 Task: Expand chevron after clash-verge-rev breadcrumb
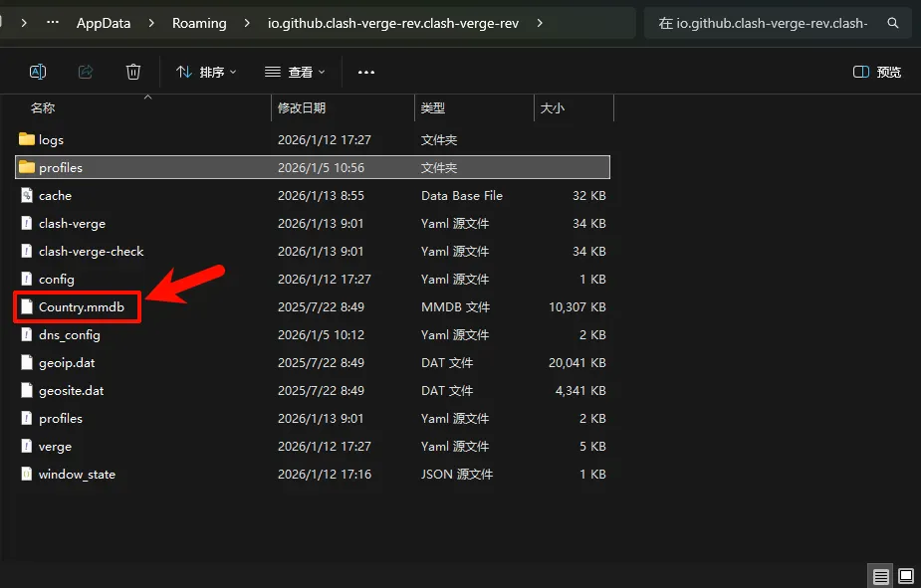[540, 23]
